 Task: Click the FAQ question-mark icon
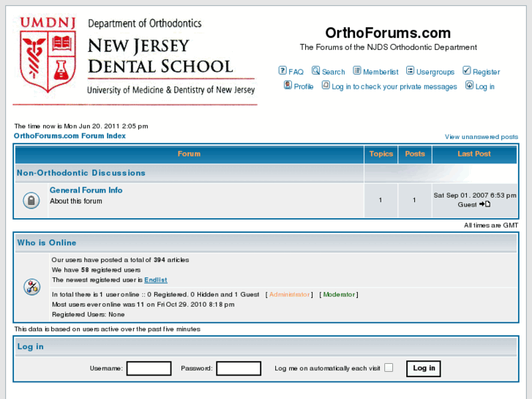(x=282, y=70)
